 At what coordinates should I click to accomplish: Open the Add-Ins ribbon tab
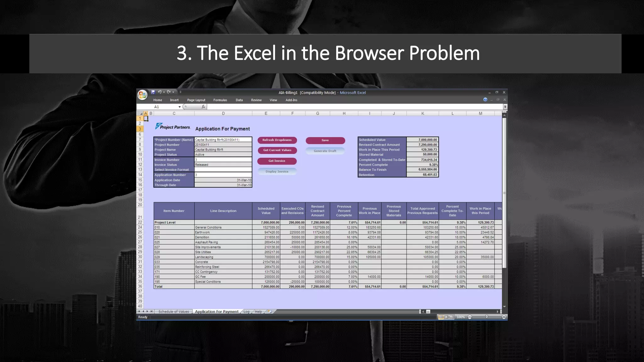tap(291, 100)
